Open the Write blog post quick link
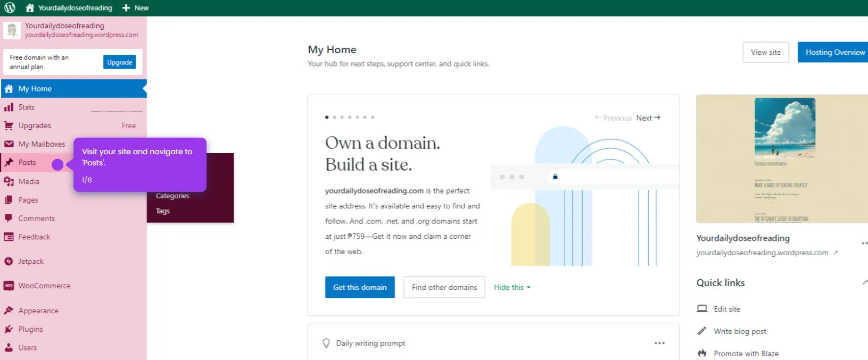Image resolution: width=868 pixels, height=360 pixels. point(740,331)
